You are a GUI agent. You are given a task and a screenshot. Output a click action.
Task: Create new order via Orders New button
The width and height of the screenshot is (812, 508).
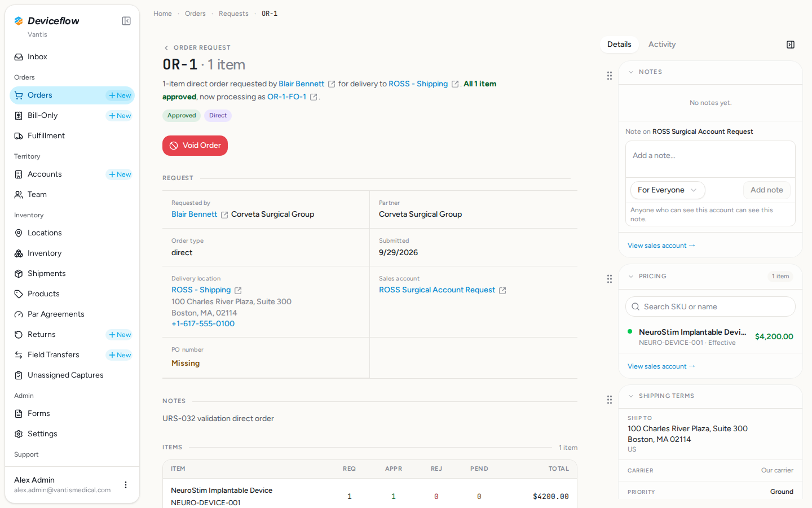[x=120, y=95]
